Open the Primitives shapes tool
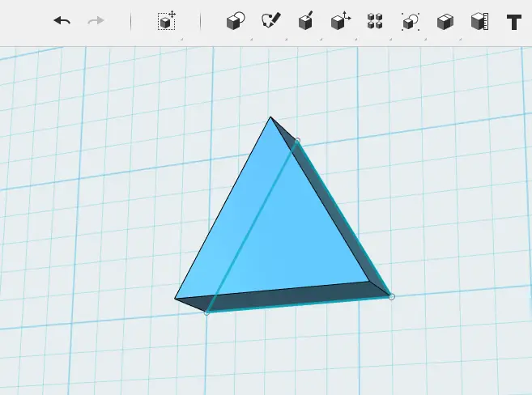The height and width of the screenshot is (395, 532). click(236, 21)
